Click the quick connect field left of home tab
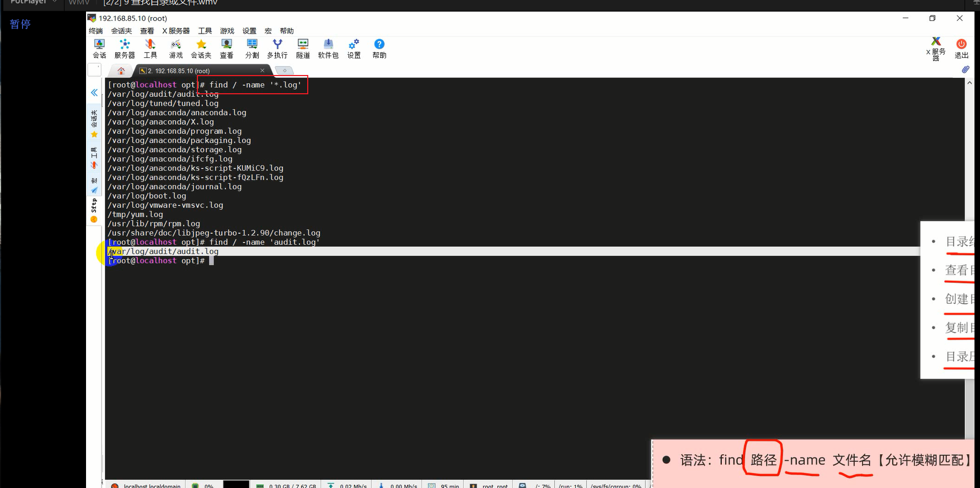This screenshot has width=980, height=488. [94, 70]
